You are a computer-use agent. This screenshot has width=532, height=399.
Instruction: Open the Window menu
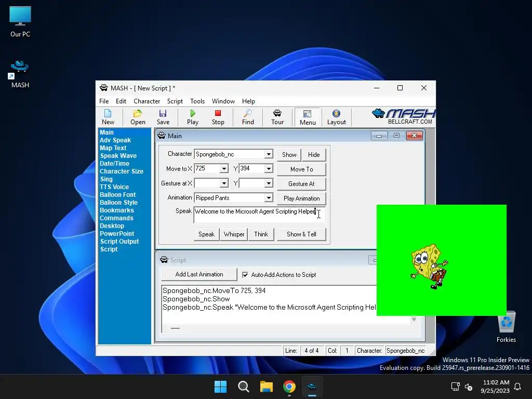click(223, 101)
